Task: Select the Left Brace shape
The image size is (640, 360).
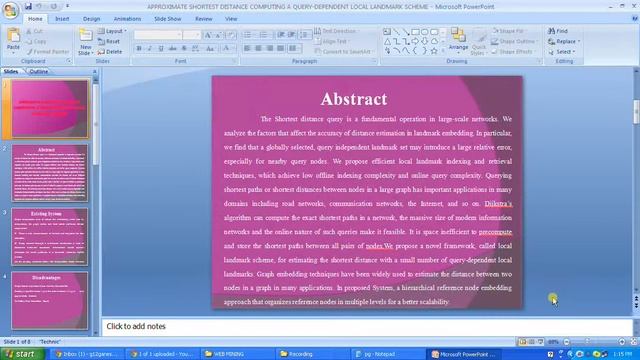Action: tap(415, 51)
